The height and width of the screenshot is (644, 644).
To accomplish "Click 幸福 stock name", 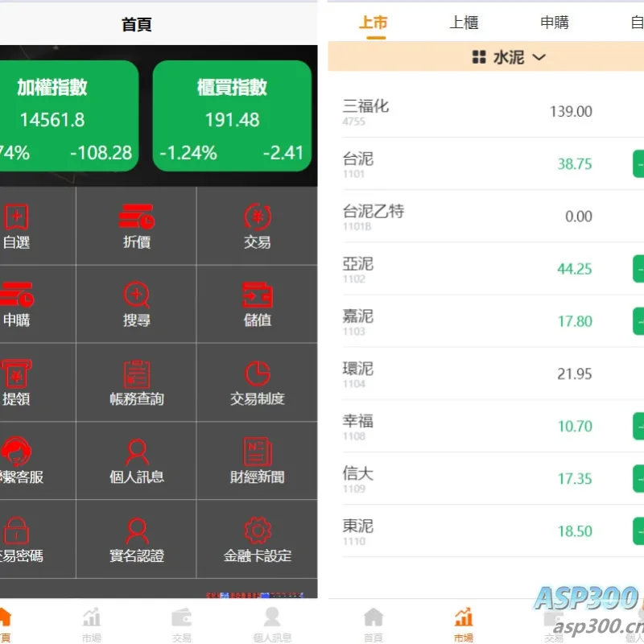I will click(x=357, y=421).
